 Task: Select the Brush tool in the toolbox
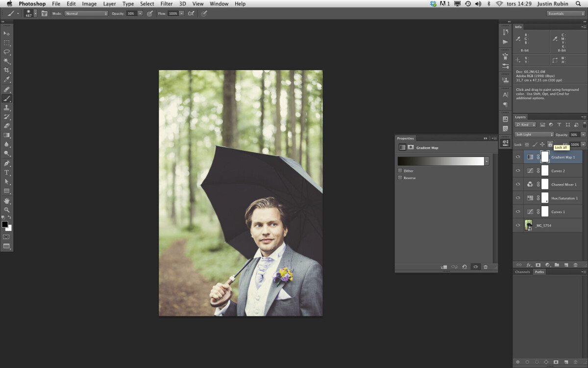click(x=7, y=99)
